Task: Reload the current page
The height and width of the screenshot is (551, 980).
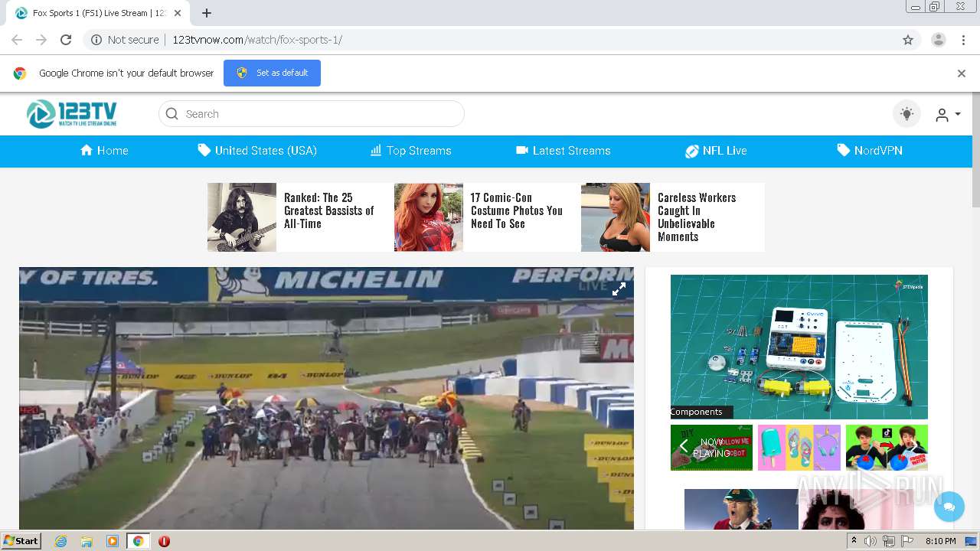Action: click(66, 40)
